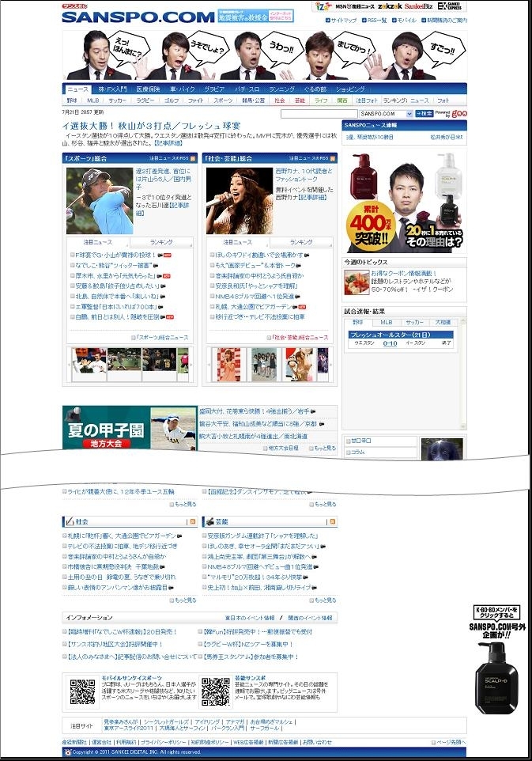Click RSS icon in 社会 section header

coord(193,522)
